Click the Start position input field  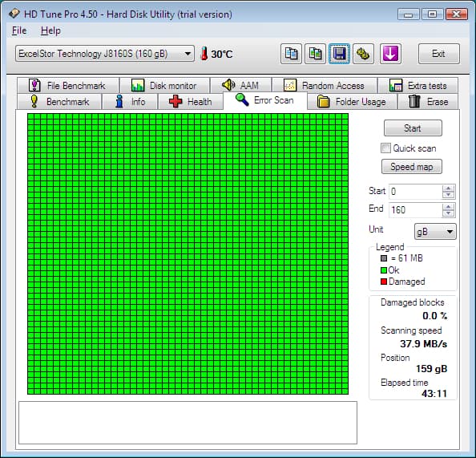tap(415, 192)
